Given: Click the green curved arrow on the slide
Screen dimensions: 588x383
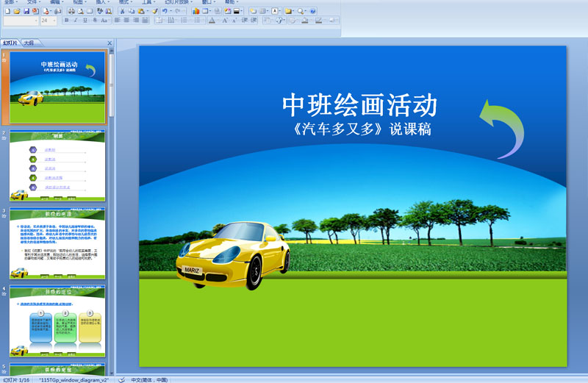Looking at the screenshot, I should [x=502, y=129].
